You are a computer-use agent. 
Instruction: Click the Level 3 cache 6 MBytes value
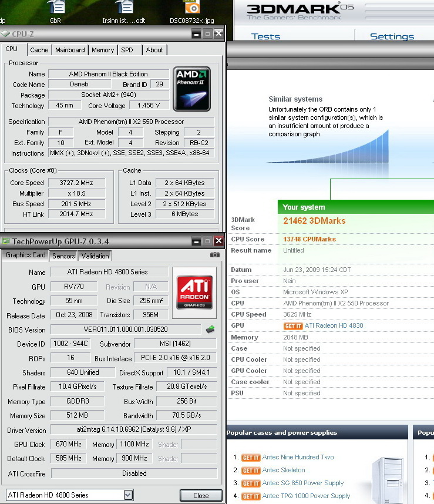click(185, 214)
